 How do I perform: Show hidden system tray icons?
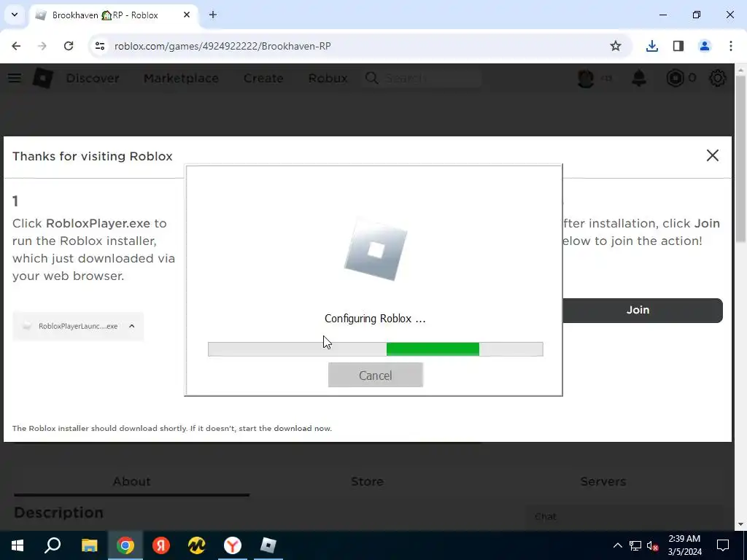pos(617,545)
